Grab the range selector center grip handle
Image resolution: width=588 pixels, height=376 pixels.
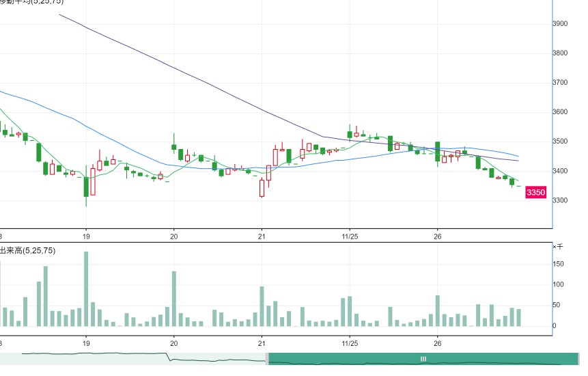423,359
